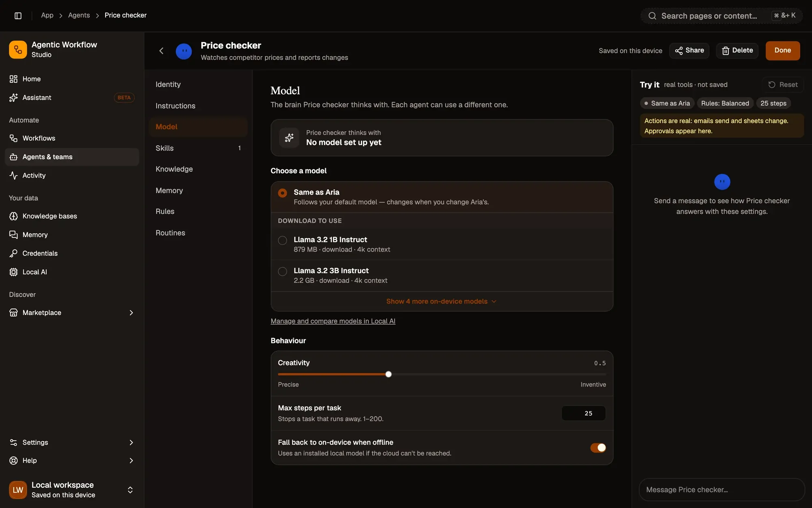Select Llama 3.2 1B Instruct radio button
This screenshot has height=508, width=812.
click(x=282, y=240)
